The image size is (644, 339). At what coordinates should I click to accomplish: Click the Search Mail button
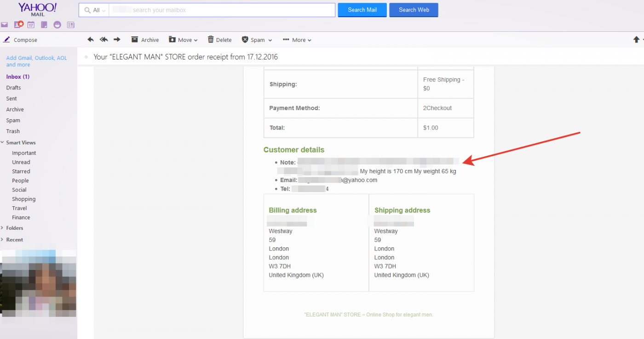coord(362,10)
